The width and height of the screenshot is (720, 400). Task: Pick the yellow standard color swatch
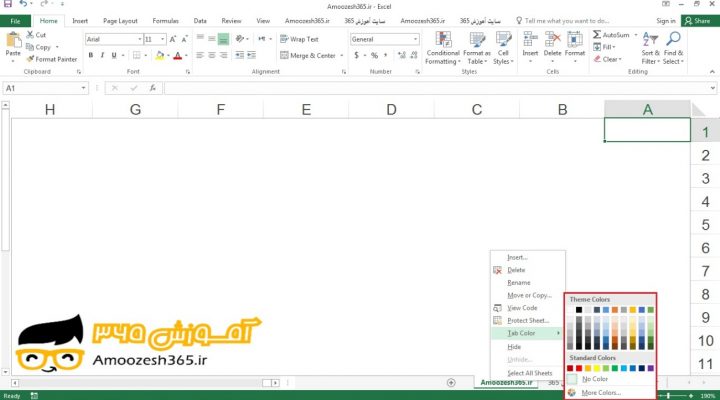tap(597, 368)
